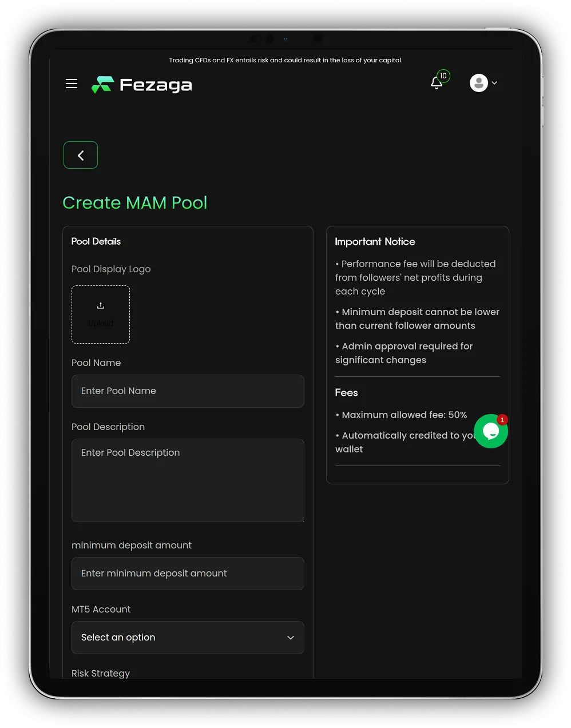Click the Fees section heading

[346, 392]
